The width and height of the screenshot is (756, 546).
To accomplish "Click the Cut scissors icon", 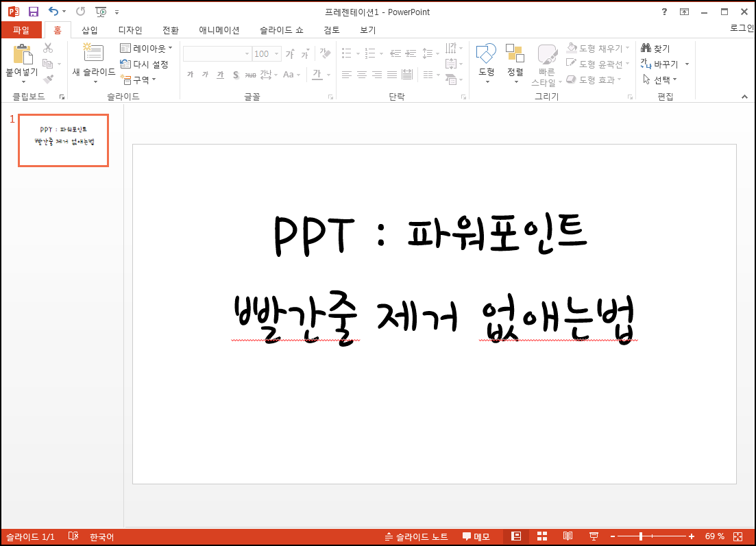I will [x=48, y=48].
